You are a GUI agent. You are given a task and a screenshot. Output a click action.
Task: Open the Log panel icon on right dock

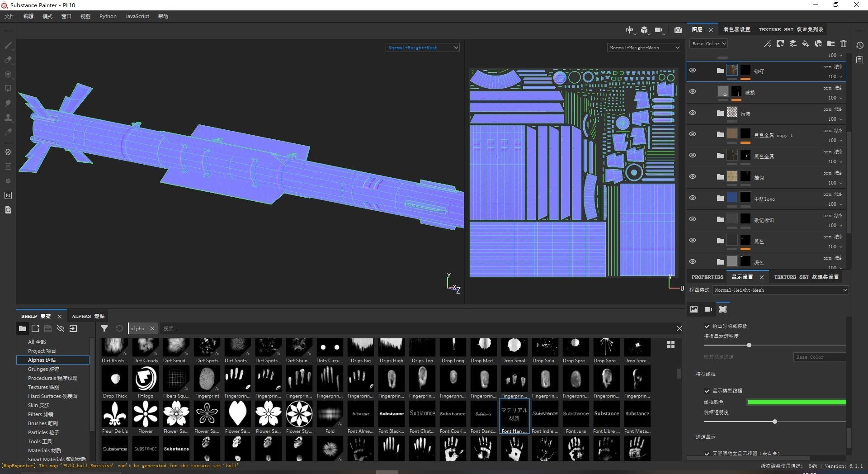tap(859, 60)
